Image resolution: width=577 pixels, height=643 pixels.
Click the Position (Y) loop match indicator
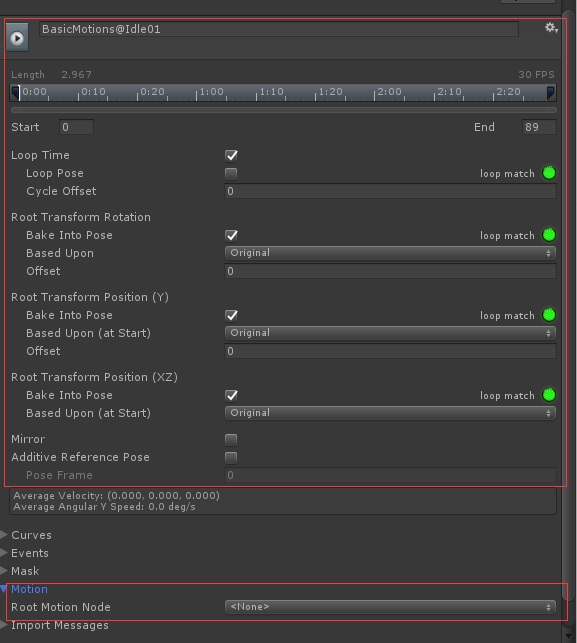549,315
